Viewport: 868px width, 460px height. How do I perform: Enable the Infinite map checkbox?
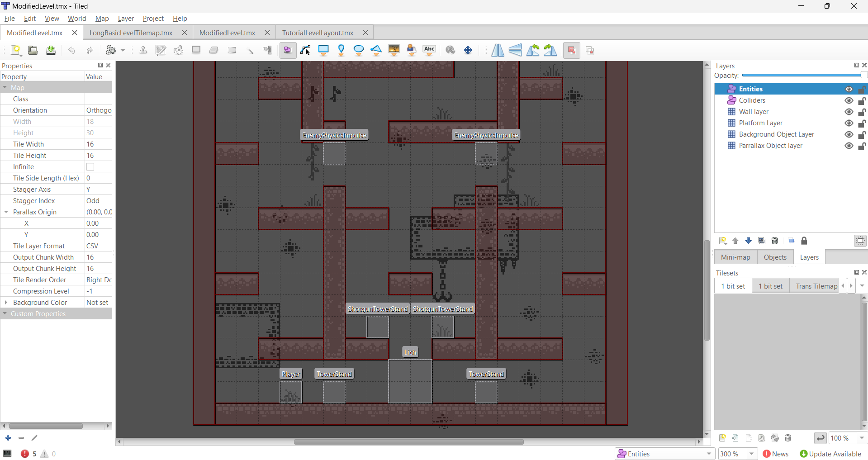tap(90, 167)
